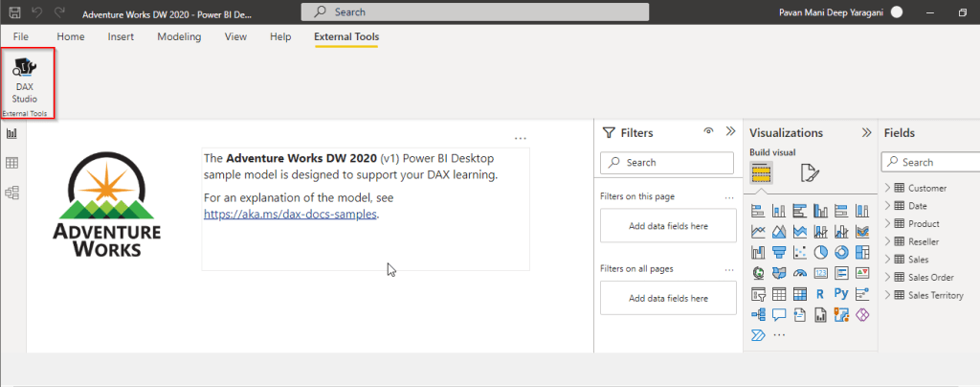Open Model view in left sidebar
This screenshot has height=387, width=980.
(x=12, y=193)
